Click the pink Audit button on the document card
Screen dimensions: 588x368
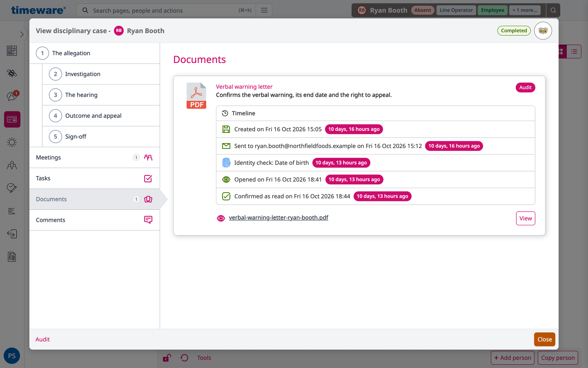click(x=525, y=88)
